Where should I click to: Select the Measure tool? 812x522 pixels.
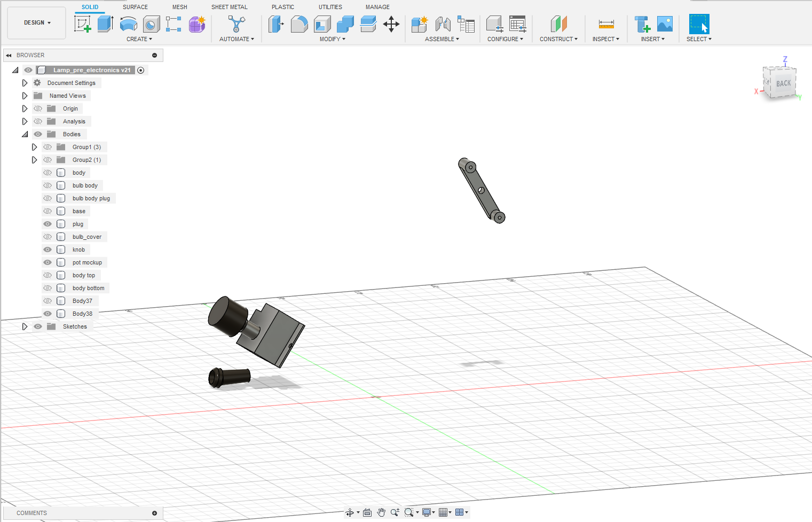pyautogui.click(x=606, y=24)
